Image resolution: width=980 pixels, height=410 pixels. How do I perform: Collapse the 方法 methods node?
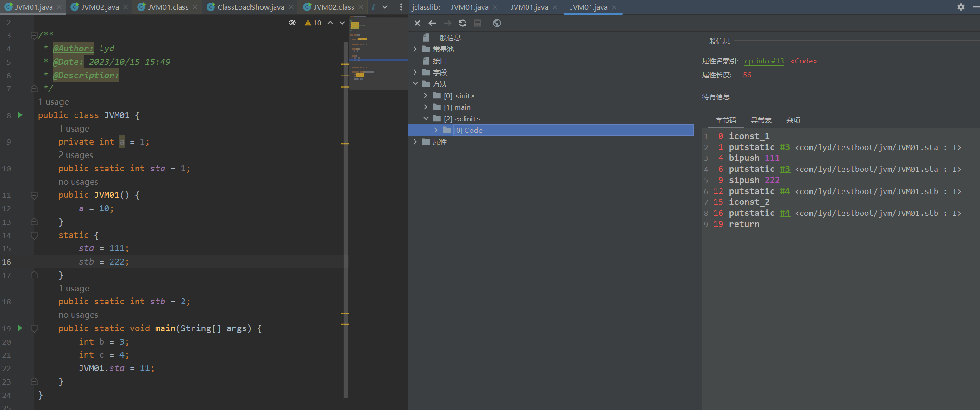click(x=415, y=84)
